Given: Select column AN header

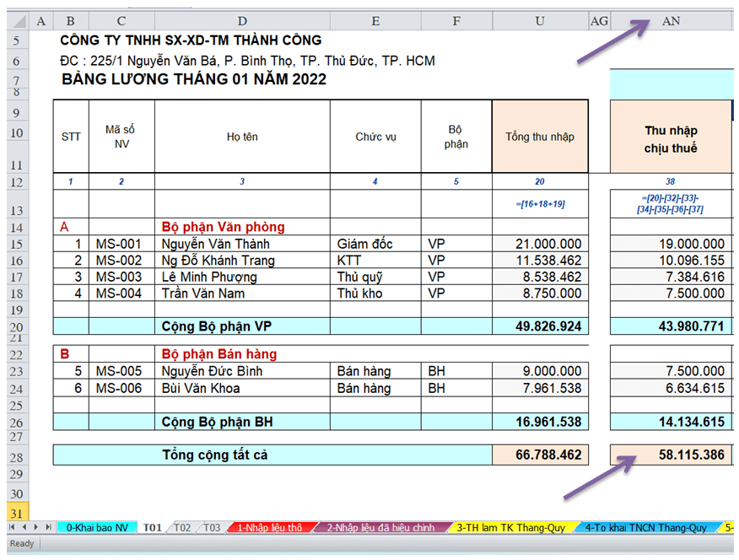Looking at the screenshot, I should pos(671,21).
